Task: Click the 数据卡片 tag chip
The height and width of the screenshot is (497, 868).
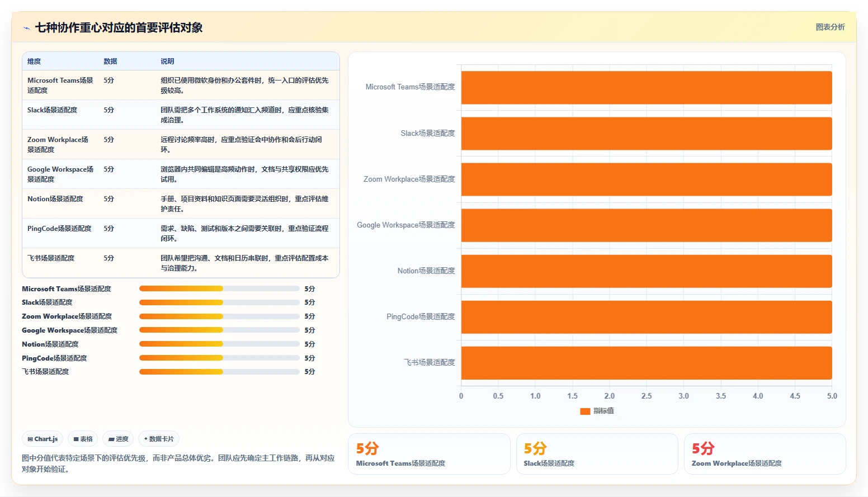Action: point(159,439)
